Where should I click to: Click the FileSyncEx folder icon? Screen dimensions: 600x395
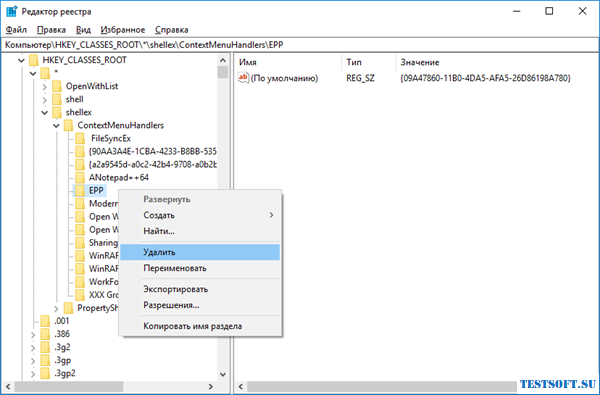pyautogui.click(x=80, y=138)
